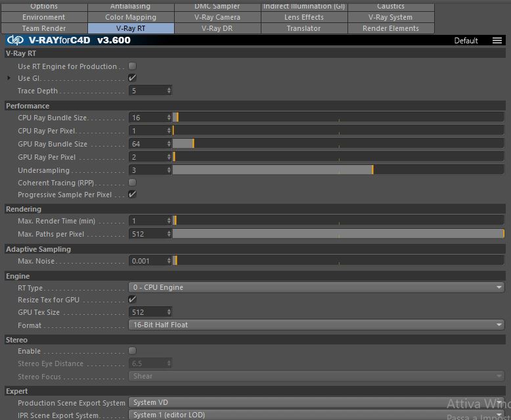Screen dimensions: 511x420
Task: Click the V-RAYforC4D logo icon
Action: pos(15,40)
